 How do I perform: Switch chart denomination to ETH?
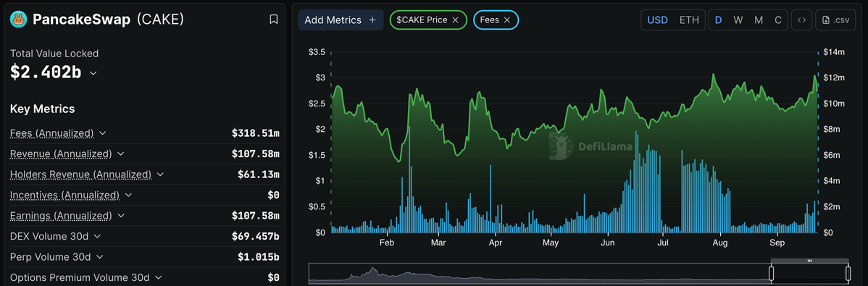tap(689, 20)
